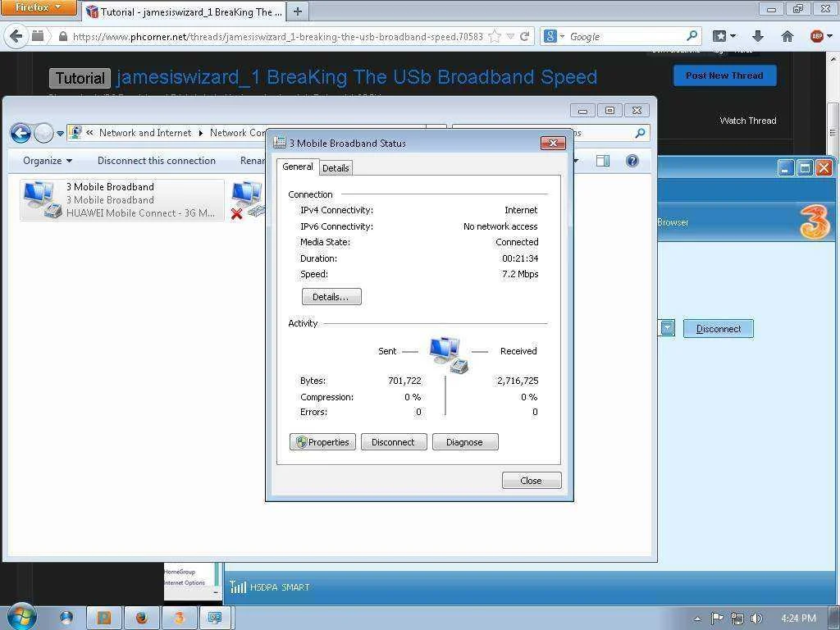Switch to the General tab

(298, 167)
